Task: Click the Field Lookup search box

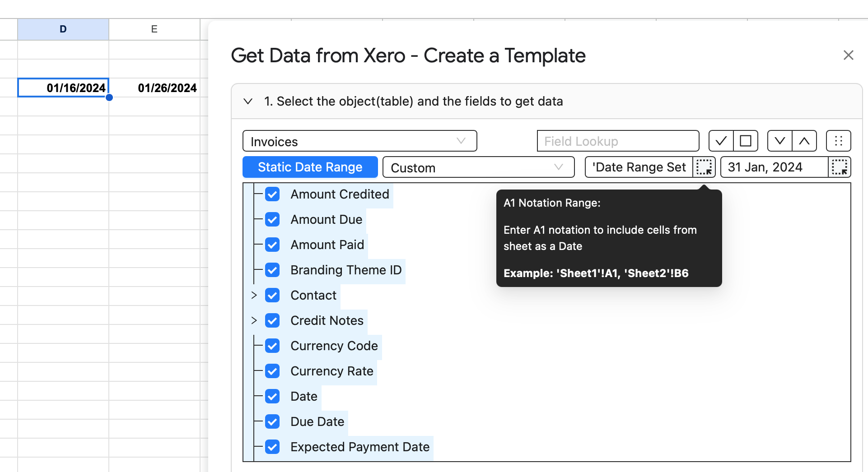Action: 617,141
